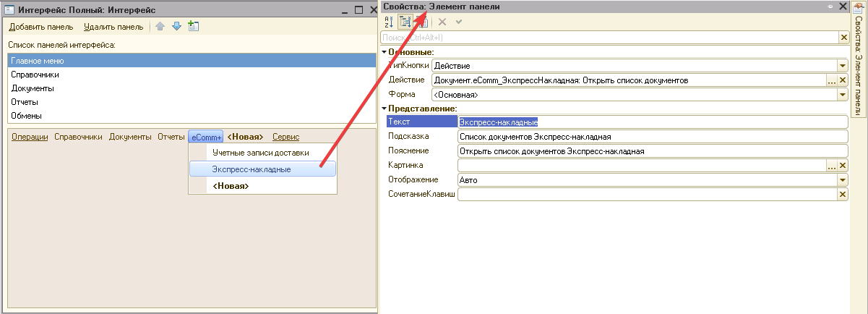This screenshot has width=868, height=314.
Task: Sort properties alphabetically with the A-Z icon
Action: coord(388,22)
